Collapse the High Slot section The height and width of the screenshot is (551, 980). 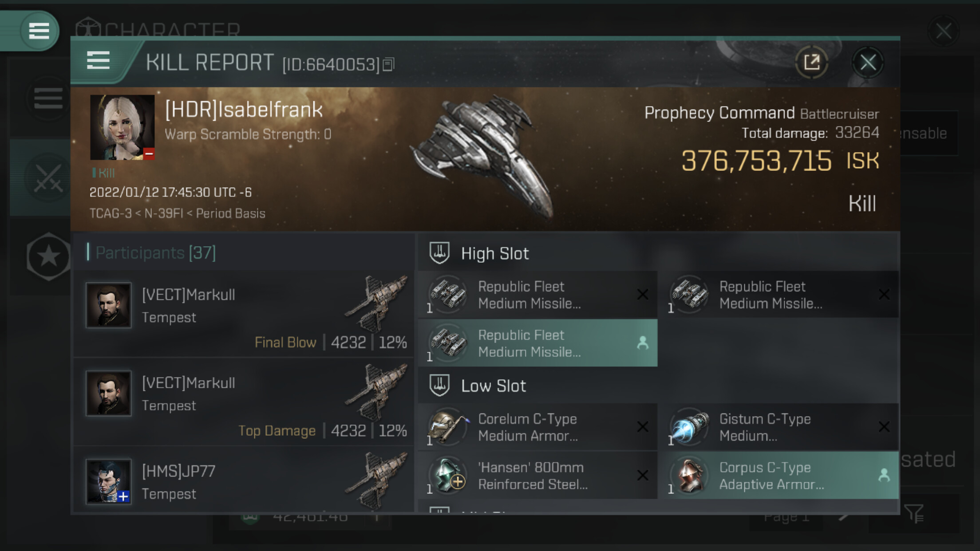494,254
